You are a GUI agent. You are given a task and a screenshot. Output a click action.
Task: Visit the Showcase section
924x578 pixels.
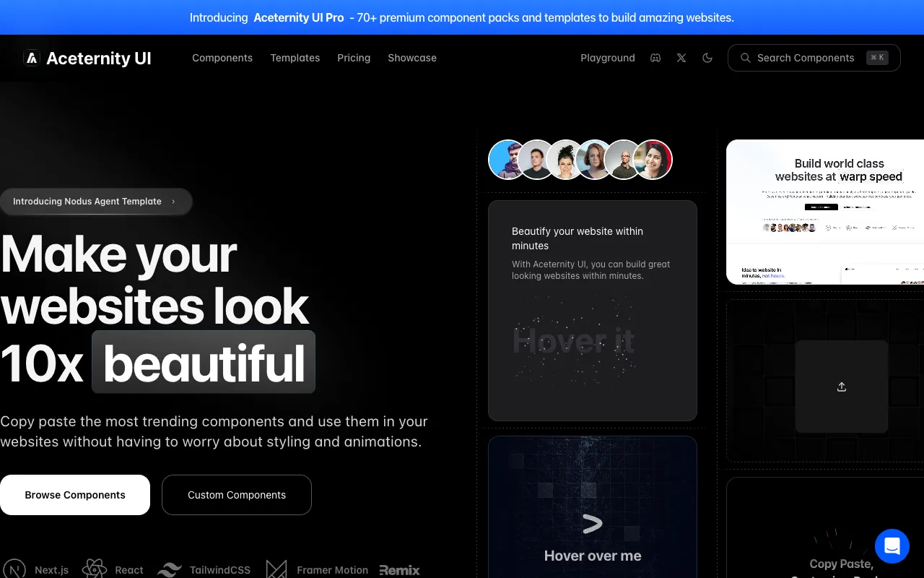(412, 58)
